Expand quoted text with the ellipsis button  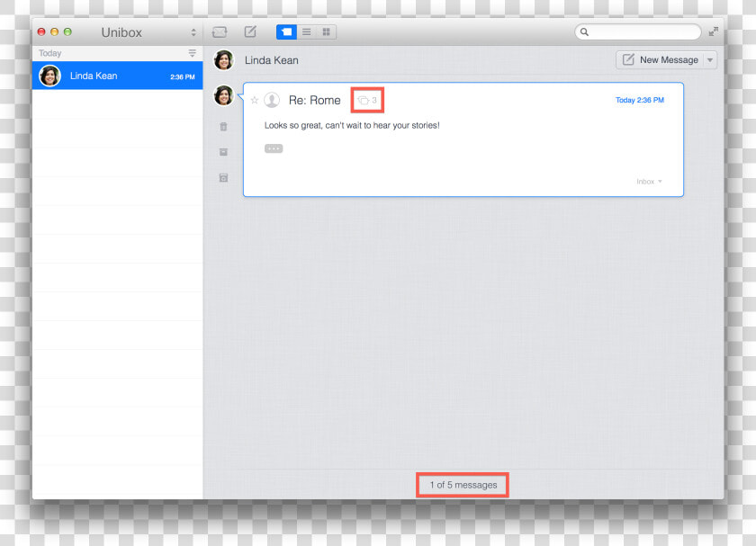[x=274, y=148]
